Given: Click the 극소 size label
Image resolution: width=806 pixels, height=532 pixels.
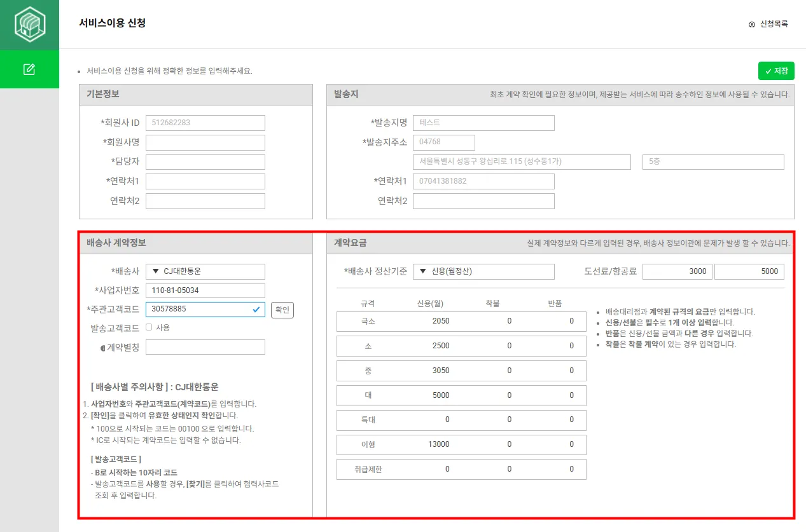Looking at the screenshot, I should point(368,321).
